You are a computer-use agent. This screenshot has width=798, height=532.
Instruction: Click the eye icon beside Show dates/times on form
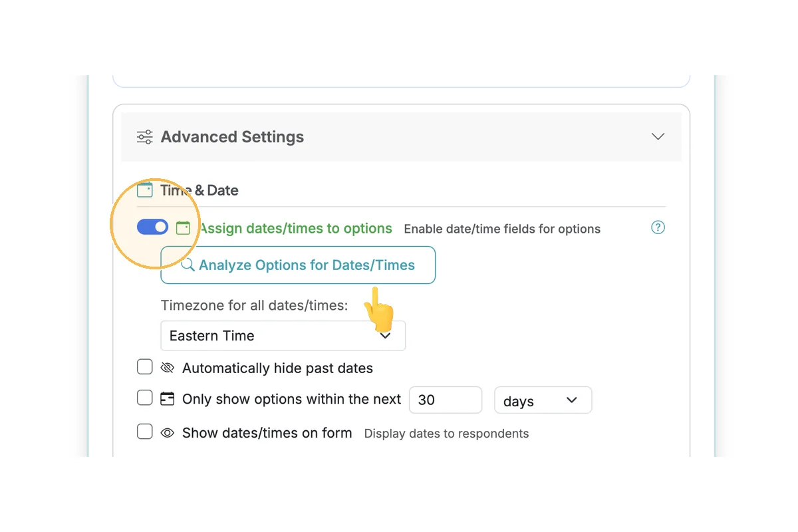tap(168, 433)
